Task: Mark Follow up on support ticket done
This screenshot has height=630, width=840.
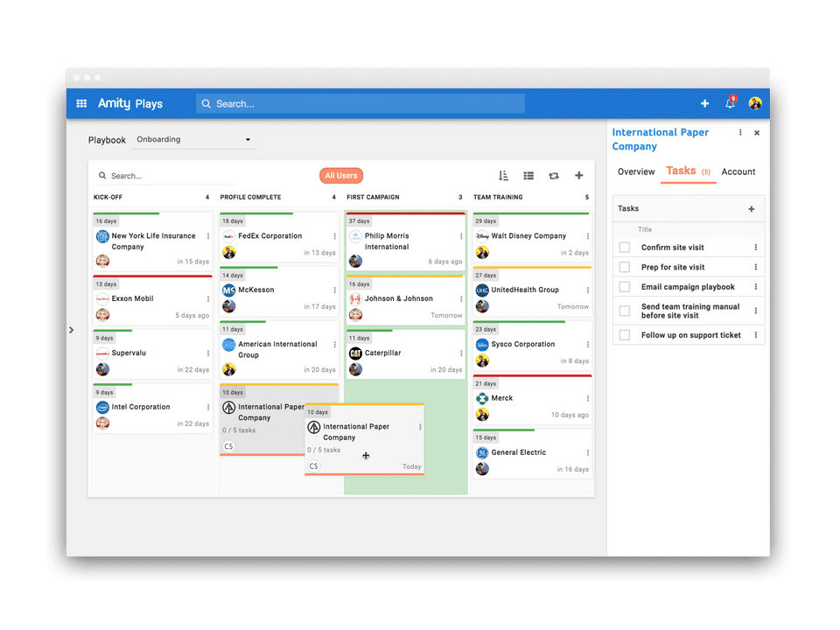Action: click(x=624, y=335)
